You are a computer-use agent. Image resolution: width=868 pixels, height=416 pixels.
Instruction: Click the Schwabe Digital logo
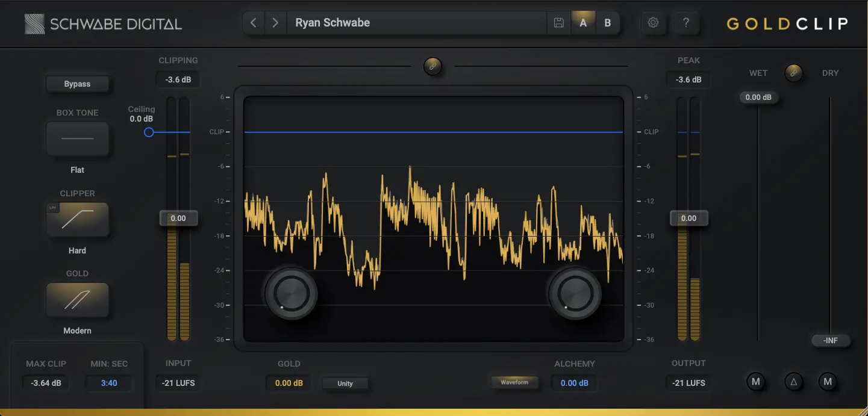coord(103,24)
